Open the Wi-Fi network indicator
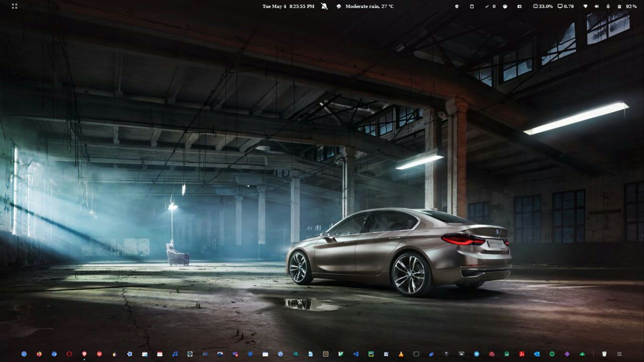The image size is (644, 362). point(585,6)
